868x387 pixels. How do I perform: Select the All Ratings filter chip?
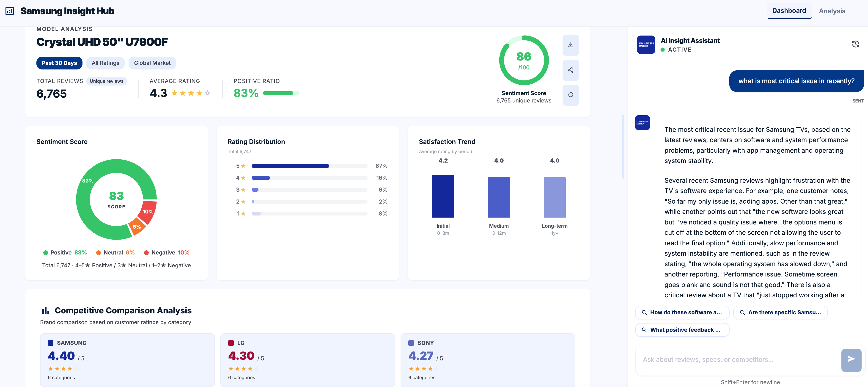point(105,63)
